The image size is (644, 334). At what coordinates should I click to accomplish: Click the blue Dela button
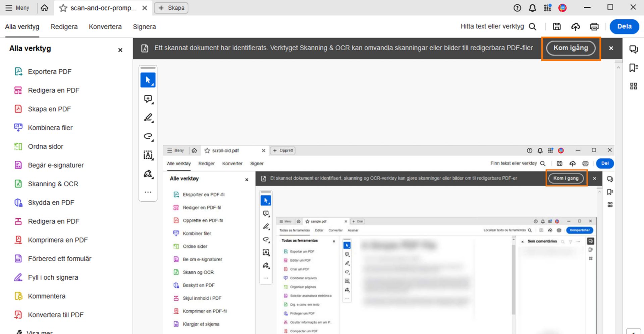click(624, 26)
